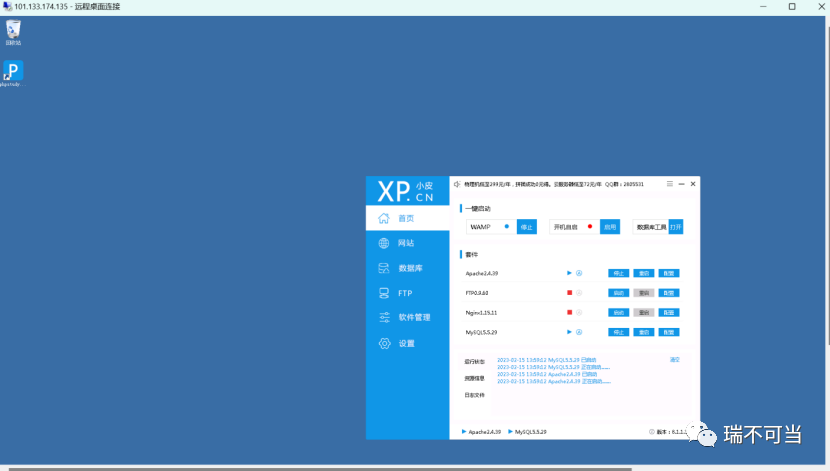
Task: Open FTP0.9.60 configuration
Action: click(669, 293)
